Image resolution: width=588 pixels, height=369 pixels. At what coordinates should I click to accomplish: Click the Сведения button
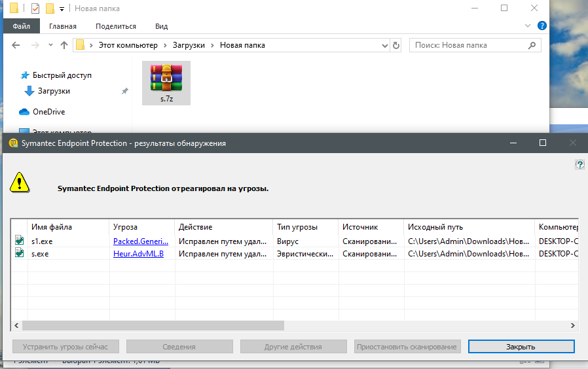[179, 347]
